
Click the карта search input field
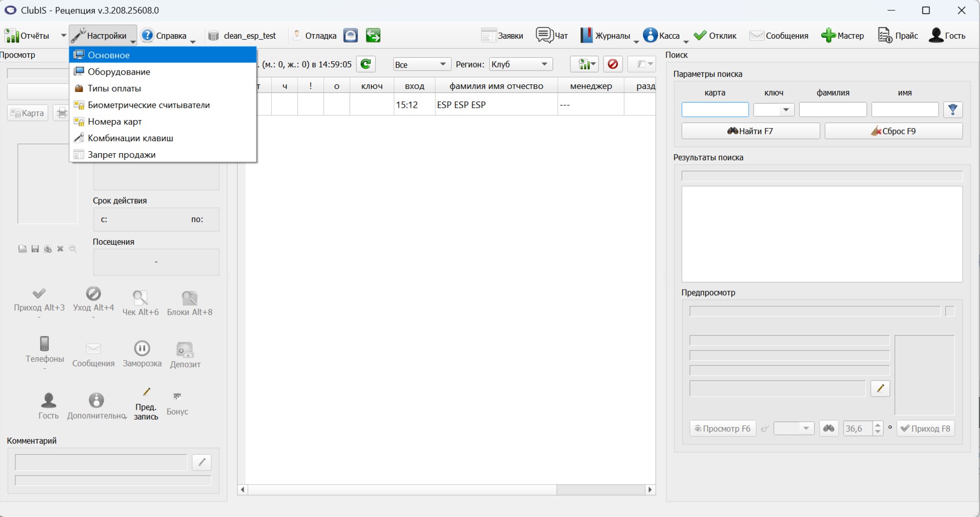pos(715,110)
